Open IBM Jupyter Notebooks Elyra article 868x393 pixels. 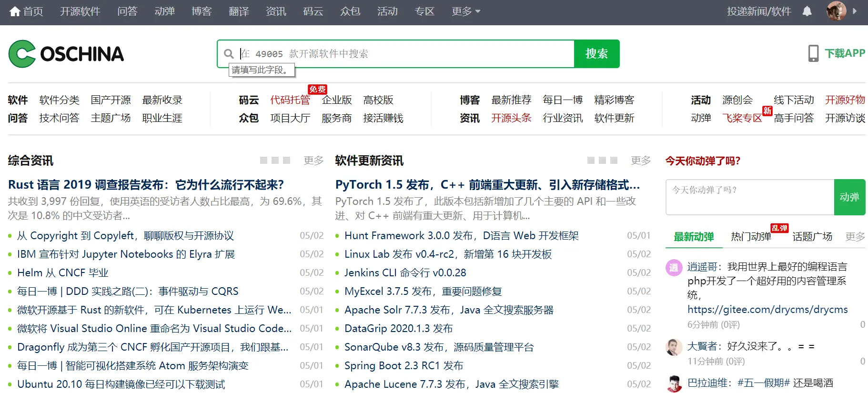(126, 254)
